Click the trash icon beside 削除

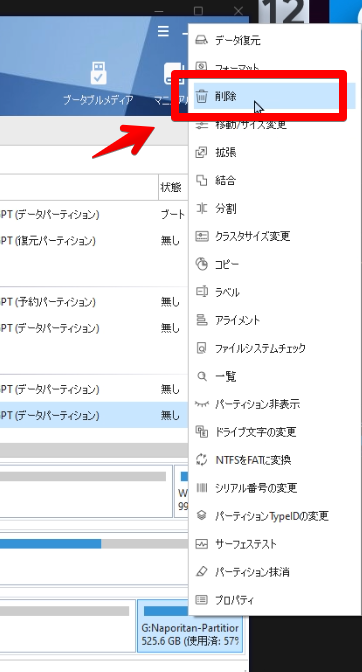pyautogui.click(x=201, y=96)
